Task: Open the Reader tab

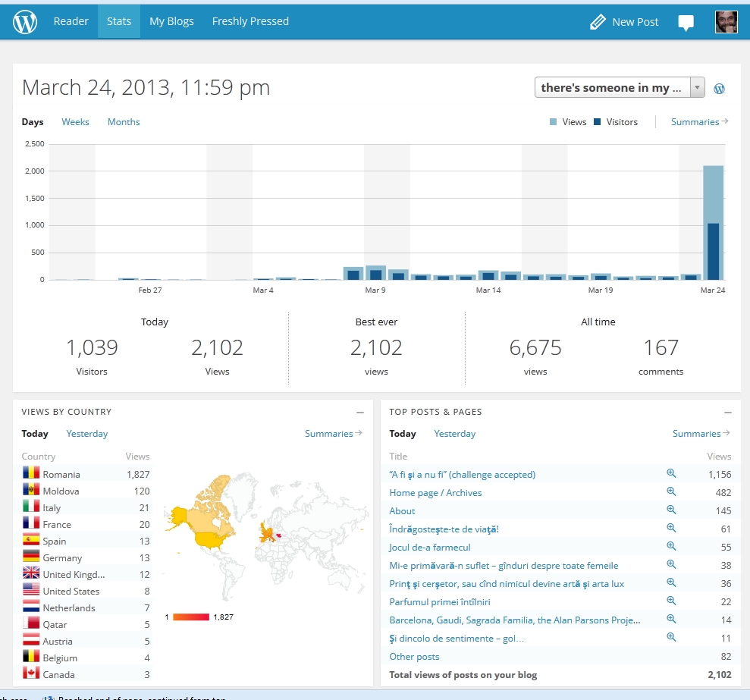Action: click(71, 21)
